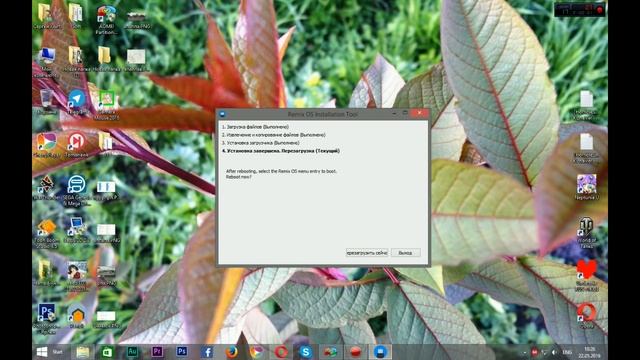Viewport: 640px width, 360px height.
Task: Open the Photoshop desktop shortcut
Action: 47,318
